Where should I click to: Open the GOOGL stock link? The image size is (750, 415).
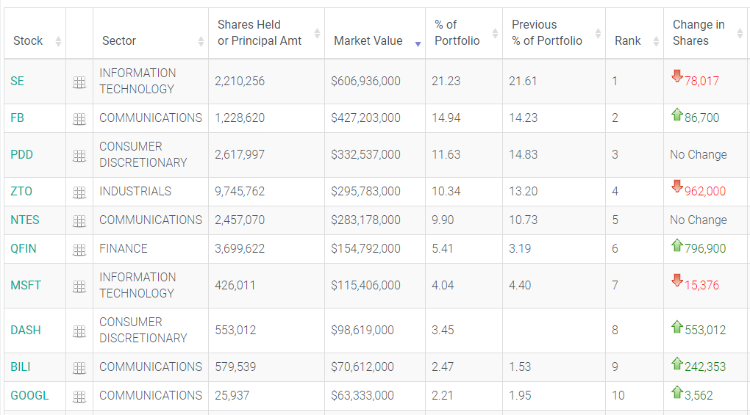(30, 395)
